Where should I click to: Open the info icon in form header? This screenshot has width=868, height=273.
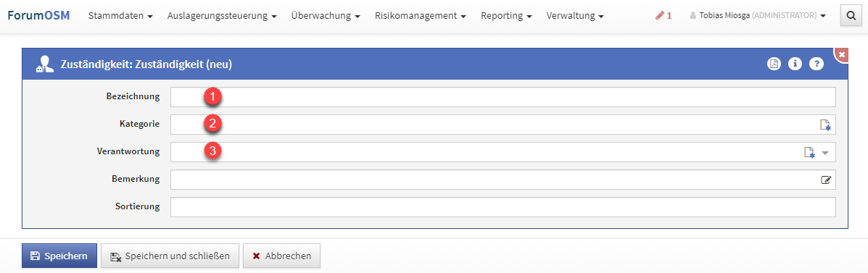[x=795, y=64]
